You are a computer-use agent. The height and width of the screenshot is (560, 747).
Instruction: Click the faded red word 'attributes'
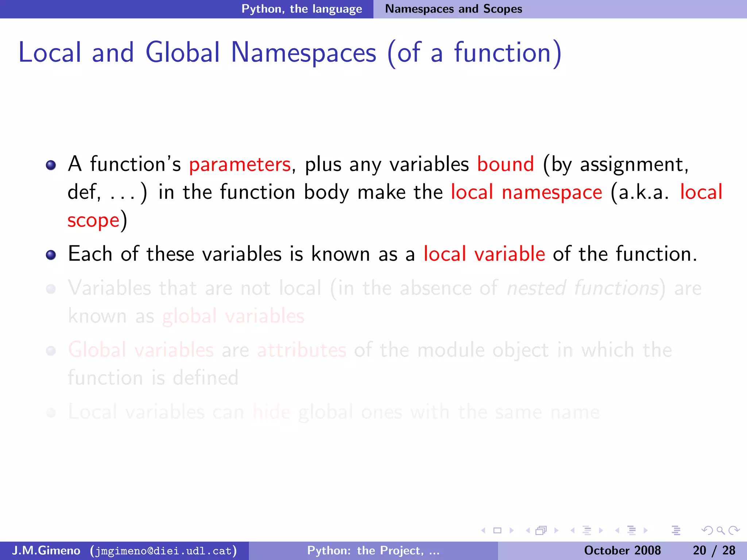(x=302, y=350)
